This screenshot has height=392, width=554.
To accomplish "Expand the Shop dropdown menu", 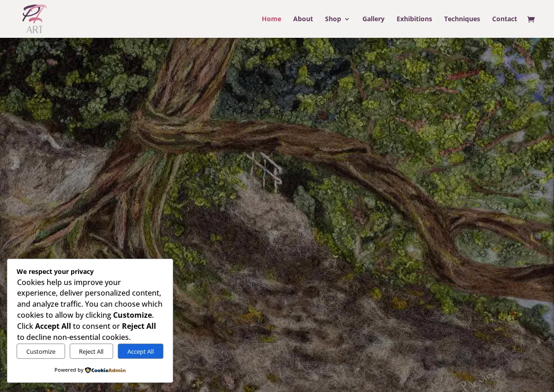I will pos(337,19).
